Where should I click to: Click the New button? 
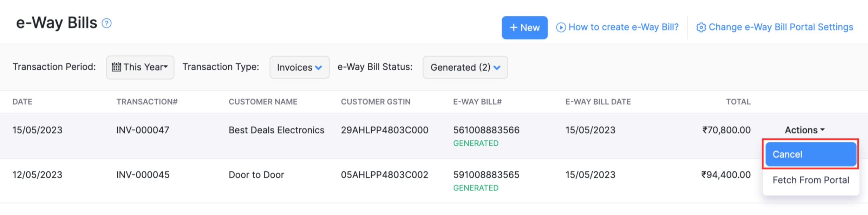click(x=524, y=27)
